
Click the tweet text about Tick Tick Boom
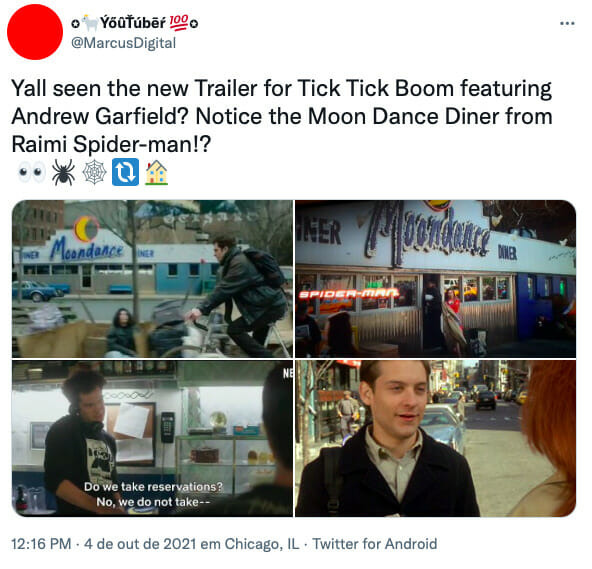(282, 116)
